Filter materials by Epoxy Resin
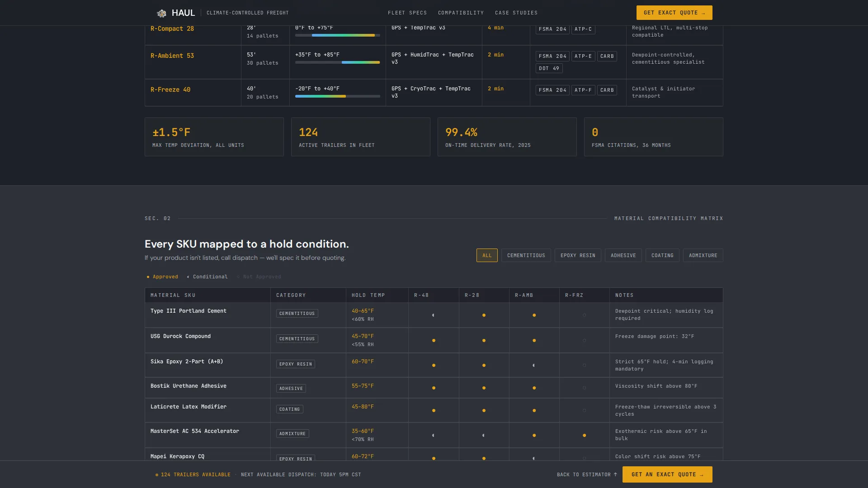Viewport: 868px width, 488px height. pyautogui.click(x=578, y=255)
